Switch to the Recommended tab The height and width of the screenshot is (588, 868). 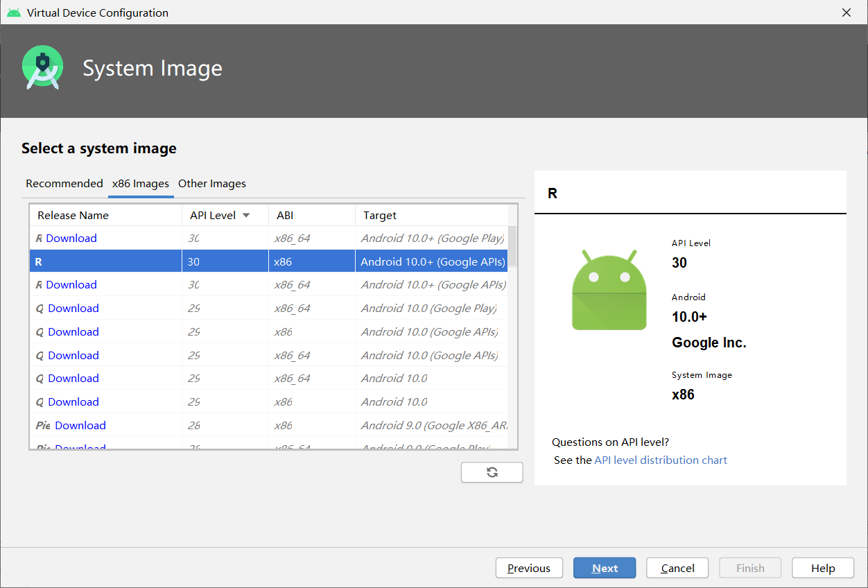(x=64, y=184)
